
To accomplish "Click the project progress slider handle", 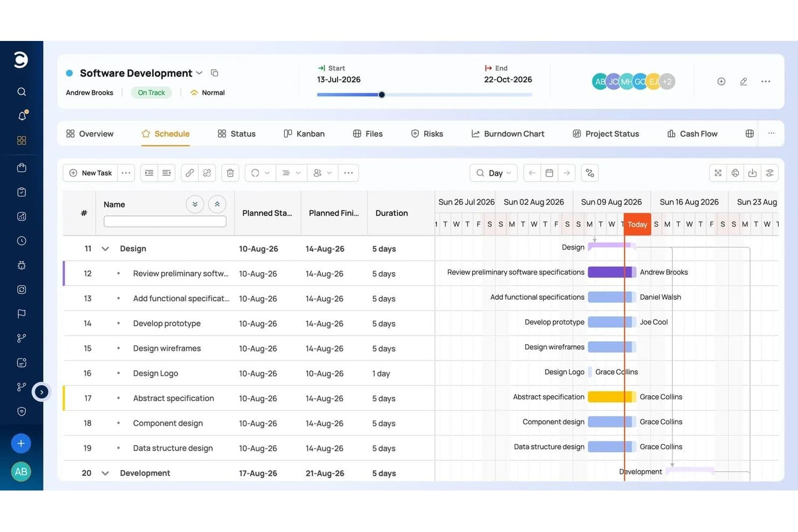I will 382,95.
